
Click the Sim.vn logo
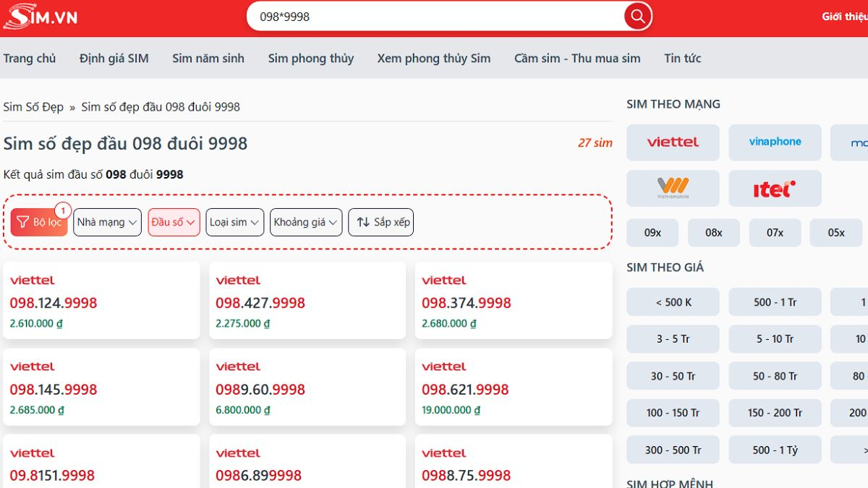tap(41, 16)
